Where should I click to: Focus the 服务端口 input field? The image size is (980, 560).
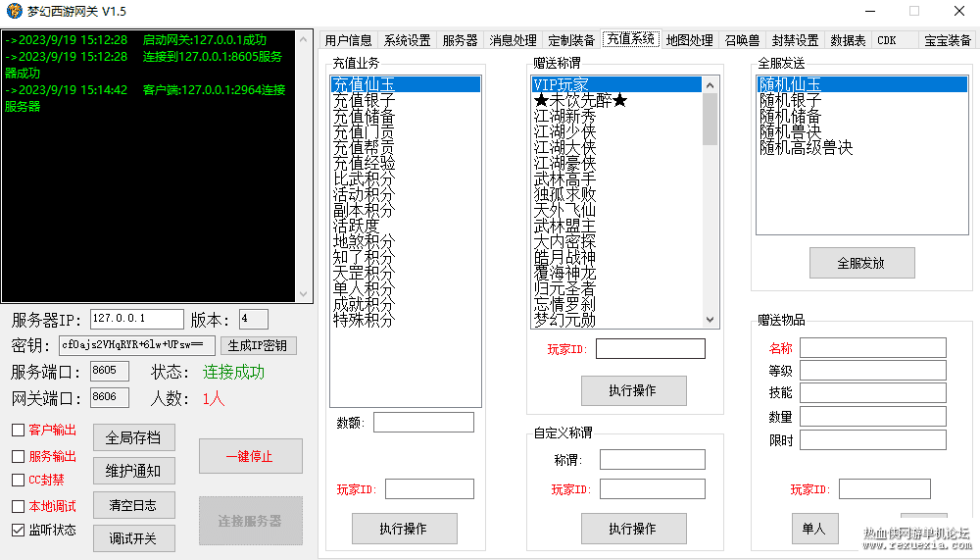110,371
